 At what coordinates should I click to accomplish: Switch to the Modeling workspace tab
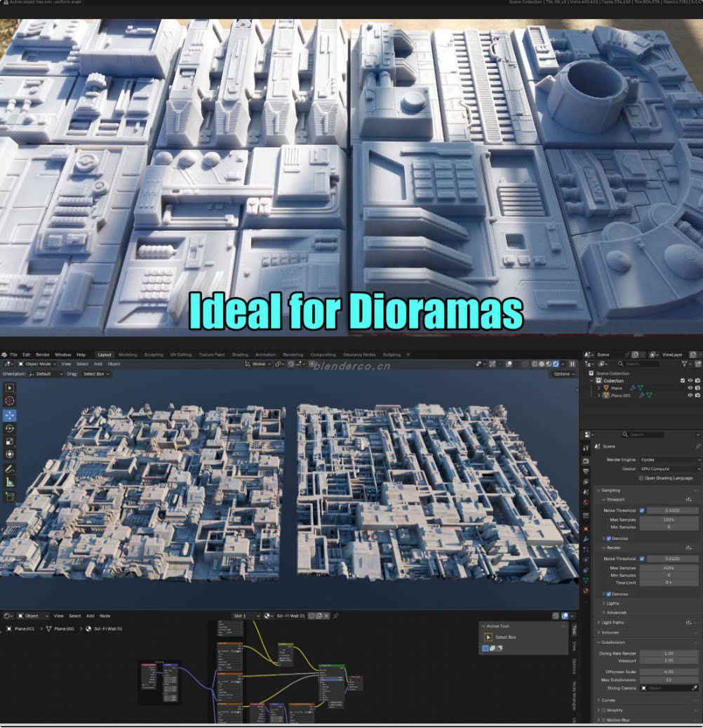(128, 355)
